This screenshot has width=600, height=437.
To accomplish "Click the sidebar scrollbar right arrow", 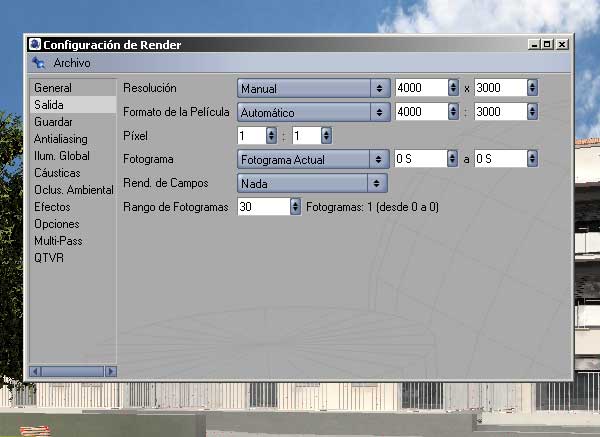I will tap(111, 371).
